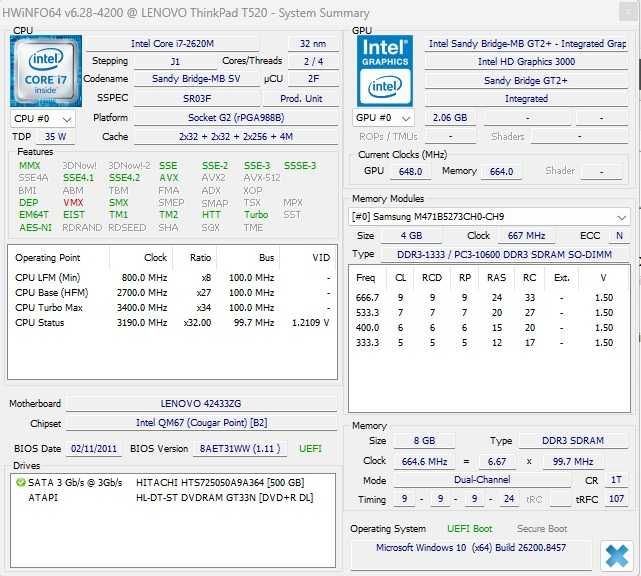The height and width of the screenshot is (576, 641).
Task: Click the MMX feature flag
Action: coord(29,166)
